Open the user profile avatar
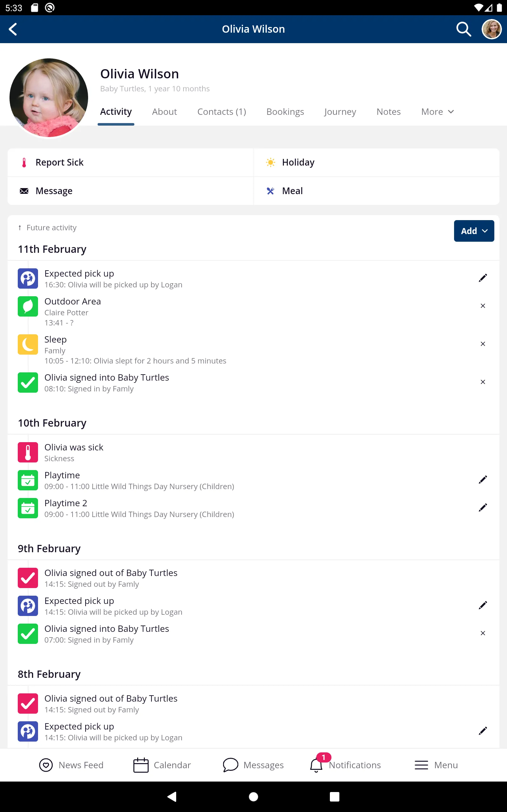Screen dimensions: 507x812 (491, 29)
